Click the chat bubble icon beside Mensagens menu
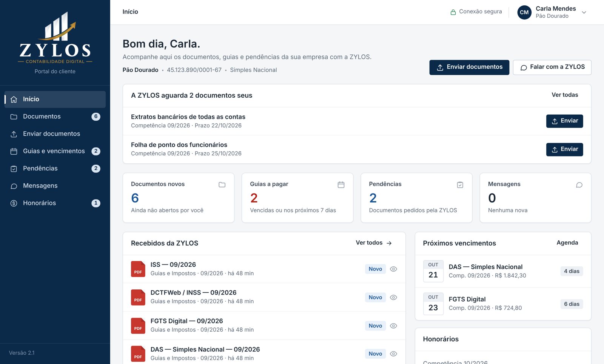This screenshot has width=604, height=364. 14,186
